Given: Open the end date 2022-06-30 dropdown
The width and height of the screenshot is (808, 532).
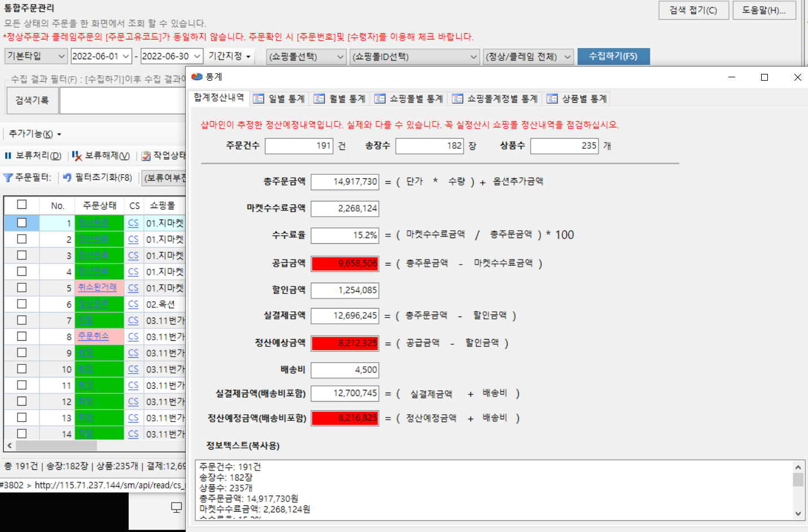Looking at the screenshot, I should 197,56.
